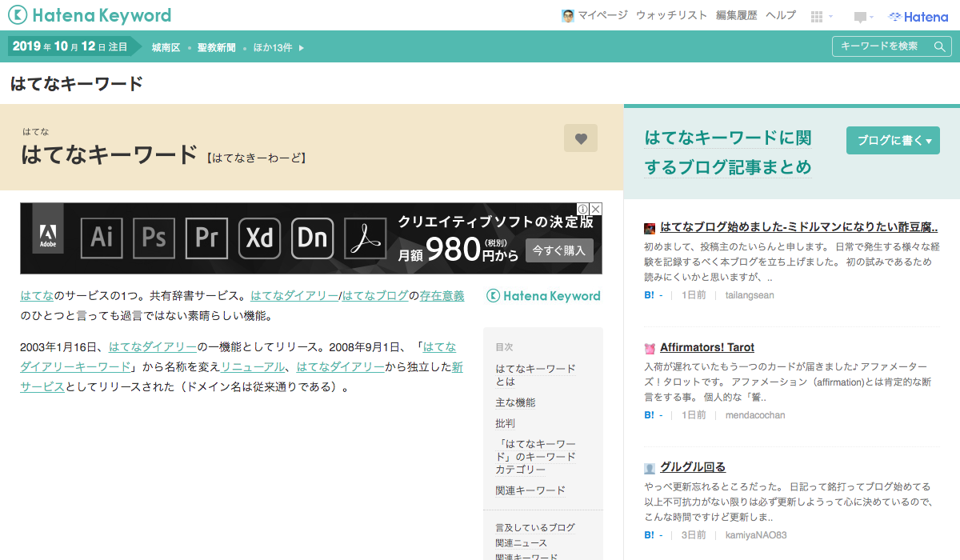Viewport: 960px width, 560px height.
Task: Click the B! bookmark icon for tailangsean's post
Action: [649, 295]
